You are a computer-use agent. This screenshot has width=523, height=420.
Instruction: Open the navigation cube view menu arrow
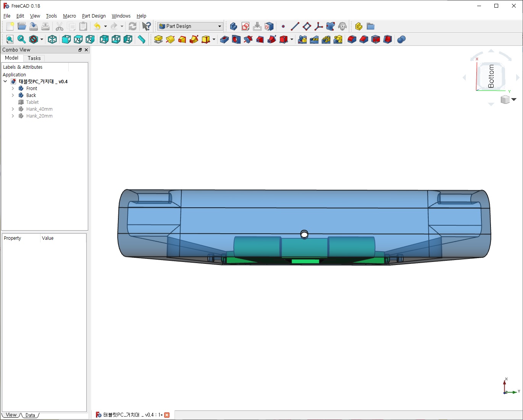(514, 99)
